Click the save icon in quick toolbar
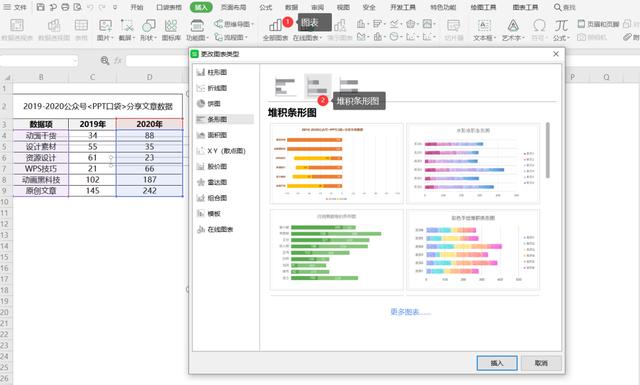This screenshot has height=385, width=640. pos(40,7)
